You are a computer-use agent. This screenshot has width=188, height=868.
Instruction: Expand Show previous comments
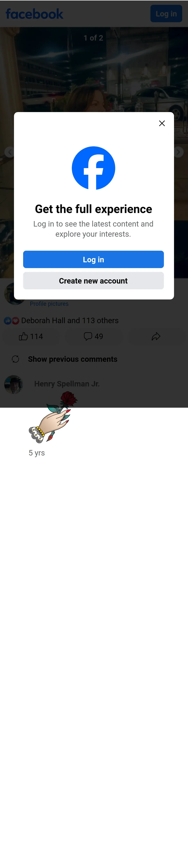[x=73, y=359]
